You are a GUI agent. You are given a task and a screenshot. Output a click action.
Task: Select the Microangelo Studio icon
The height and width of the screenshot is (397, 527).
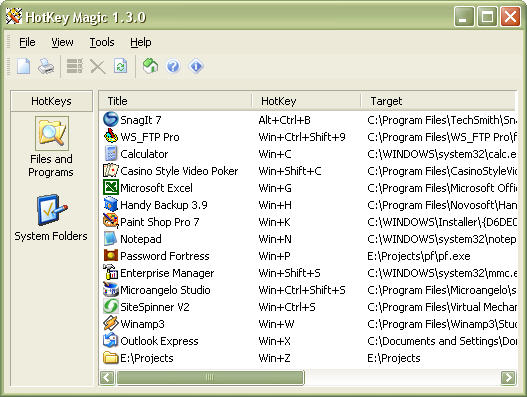tap(111, 290)
